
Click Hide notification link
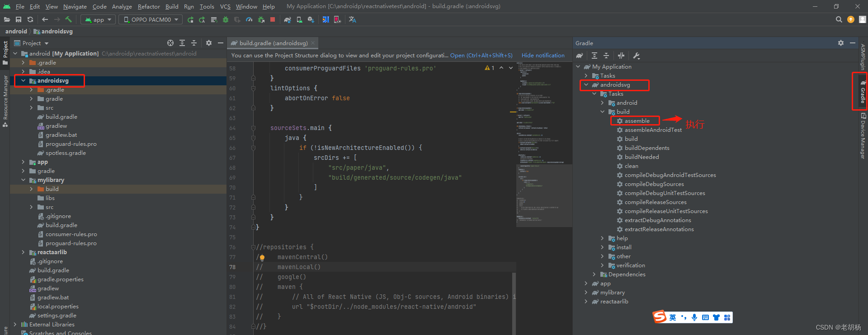point(543,56)
